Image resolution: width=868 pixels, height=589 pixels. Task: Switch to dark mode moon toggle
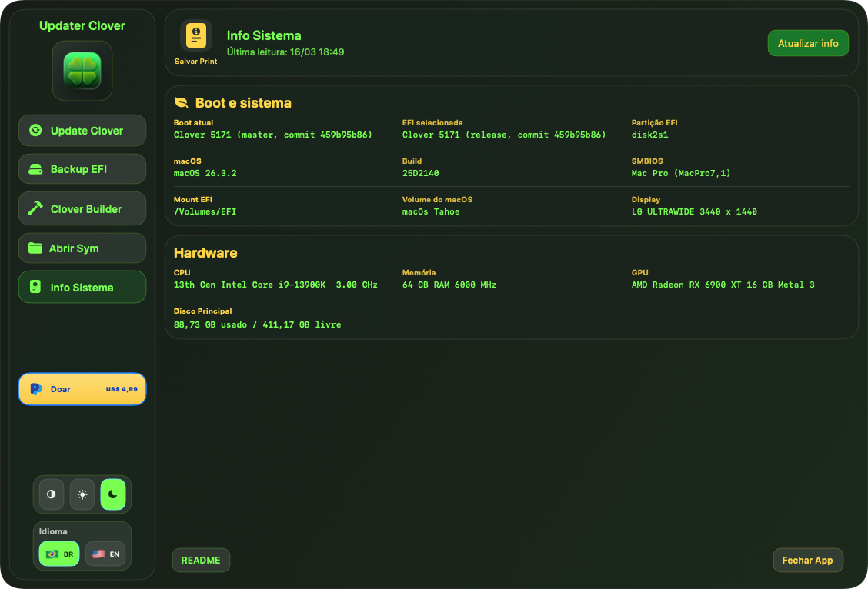click(x=113, y=494)
